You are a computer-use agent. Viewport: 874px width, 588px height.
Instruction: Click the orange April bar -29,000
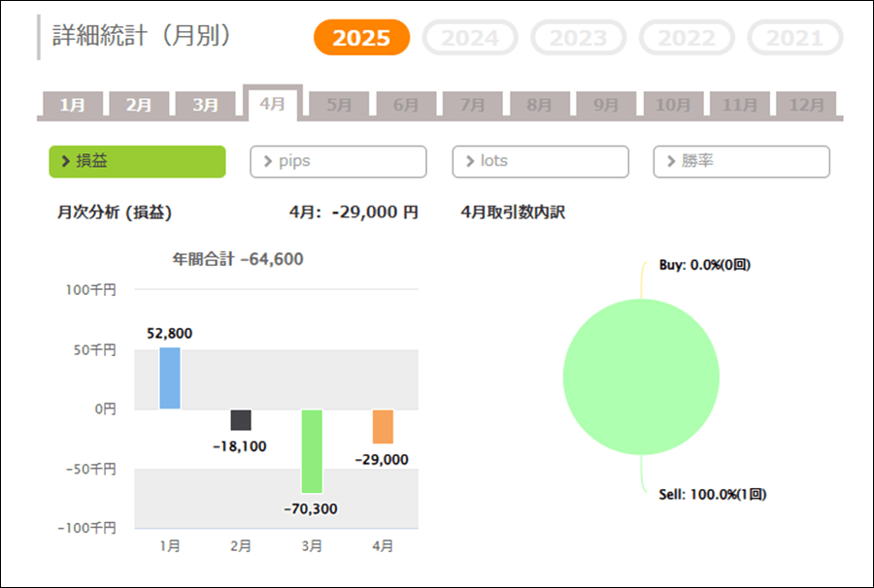point(383,427)
